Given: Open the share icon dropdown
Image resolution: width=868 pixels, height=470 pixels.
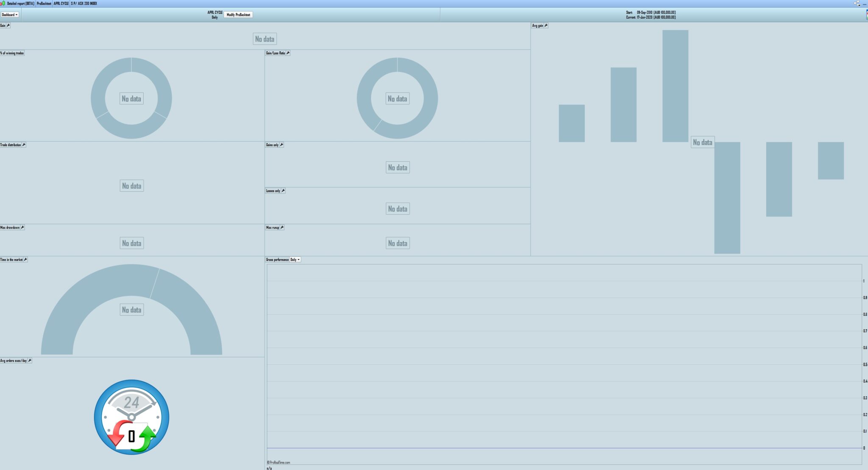Looking at the screenshot, I should (857, 3).
